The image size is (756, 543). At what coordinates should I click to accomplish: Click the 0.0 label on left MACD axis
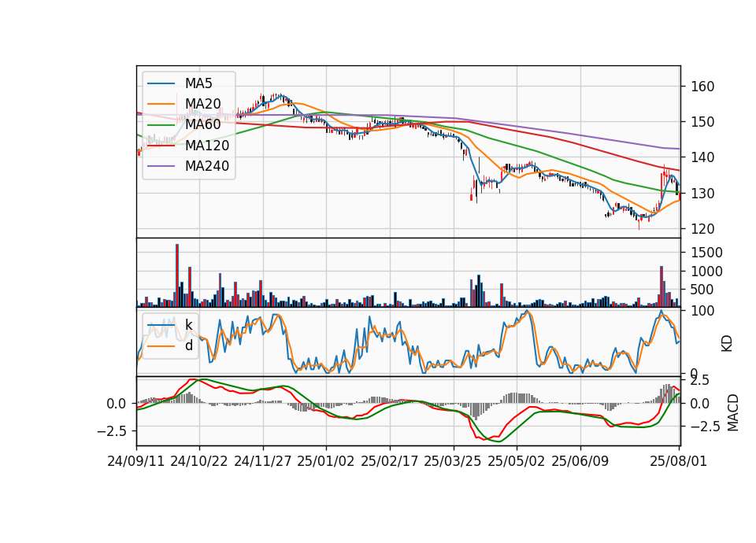coord(117,404)
